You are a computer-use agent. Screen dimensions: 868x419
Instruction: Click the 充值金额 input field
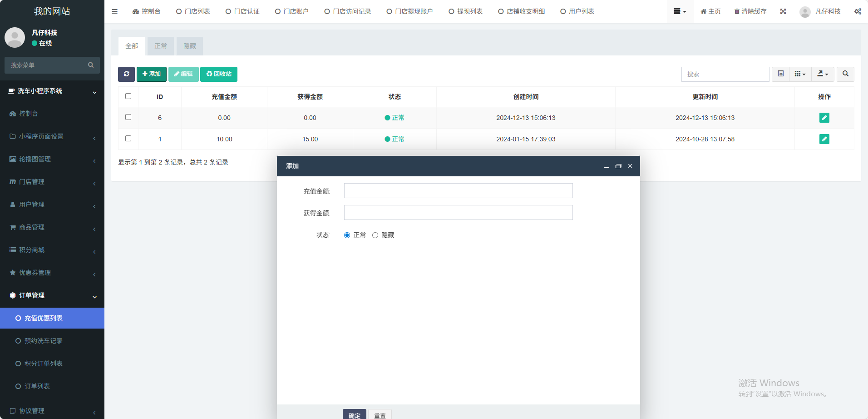tap(458, 191)
